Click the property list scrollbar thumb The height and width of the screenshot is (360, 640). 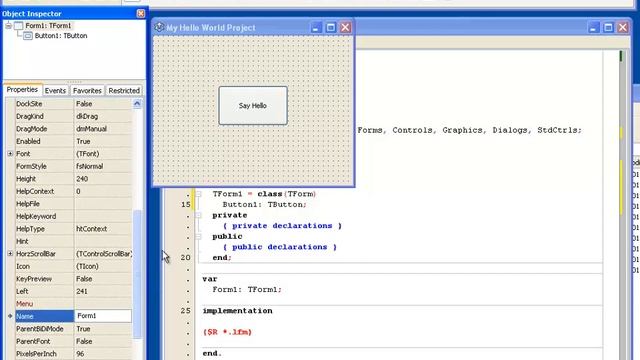tap(137, 273)
